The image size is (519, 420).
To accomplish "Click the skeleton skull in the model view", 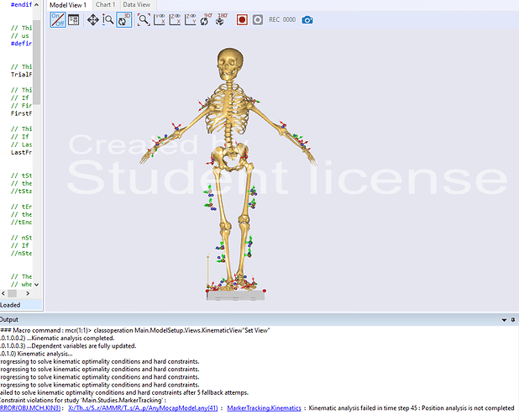I will click(230, 63).
